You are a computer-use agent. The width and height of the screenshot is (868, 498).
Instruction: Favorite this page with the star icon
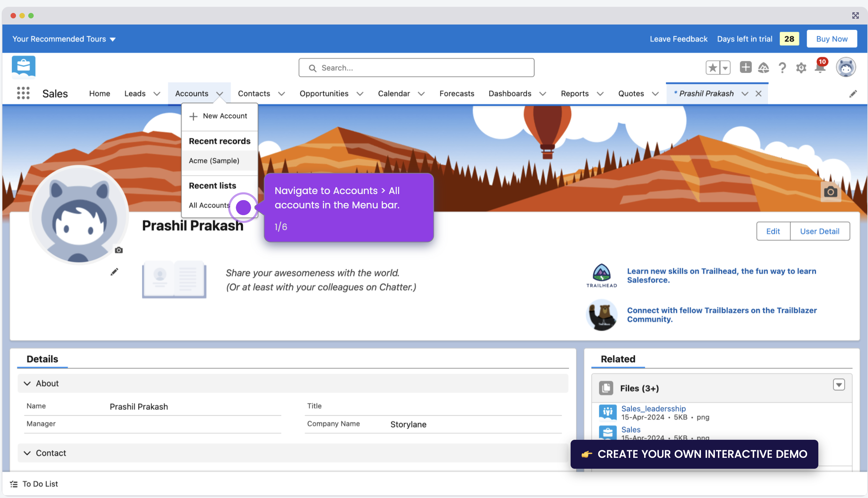coord(713,67)
